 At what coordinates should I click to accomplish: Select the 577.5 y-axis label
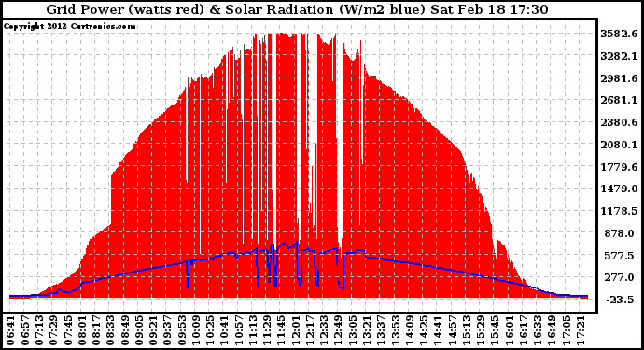click(619, 256)
